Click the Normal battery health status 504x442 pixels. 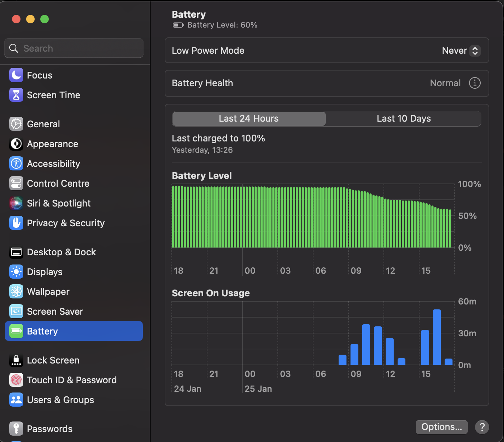(x=445, y=83)
